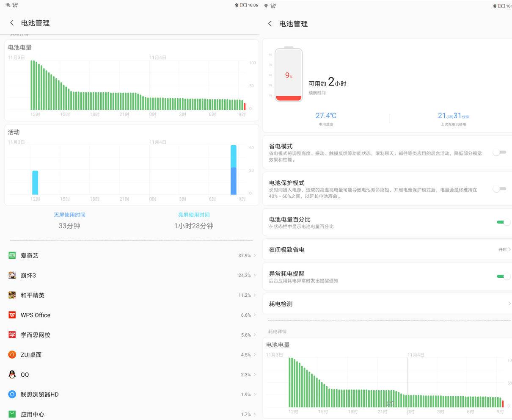This screenshot has height=420, width=512.
Task: Tap 1小时28分钟 screen-on duration
Action: coord(194,226)
